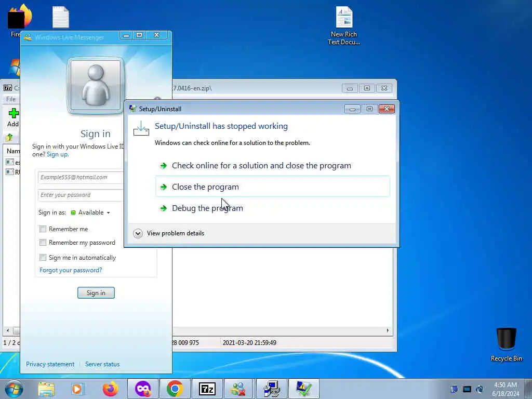Select the blank text file desktop icon

click(61, 17)
